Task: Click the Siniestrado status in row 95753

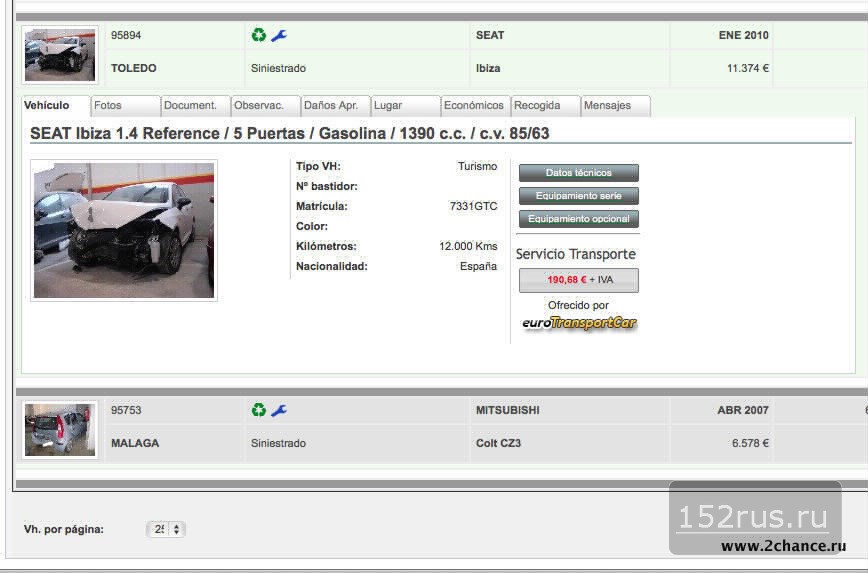Action: pos(278,443)
